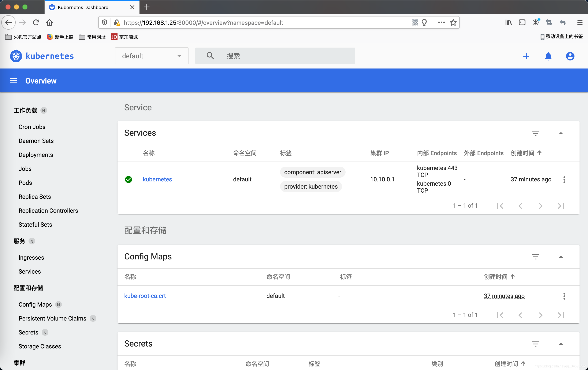
Task: Open the Firefox library icon
Action: [x=508, y=22]
